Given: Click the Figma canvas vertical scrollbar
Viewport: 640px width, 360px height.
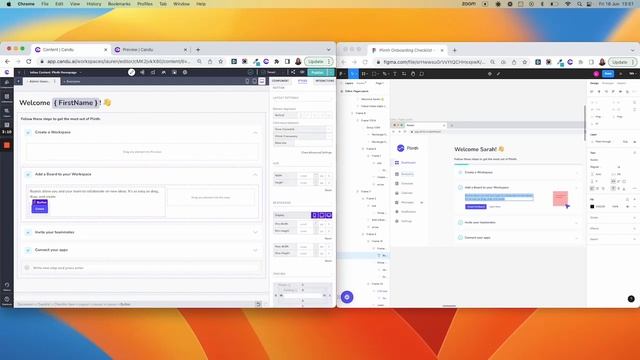Looking at the screenshot, I should (585, 122).
